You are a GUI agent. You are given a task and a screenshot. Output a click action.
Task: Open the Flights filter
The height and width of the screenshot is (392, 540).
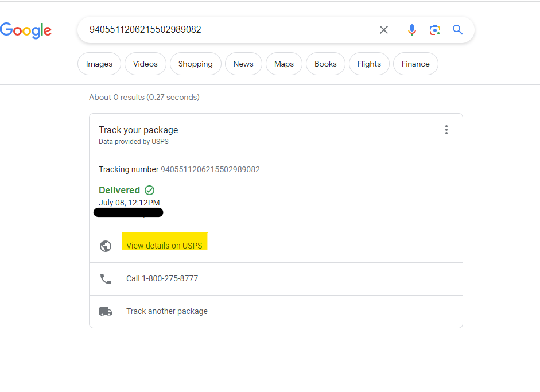point(369,64)
